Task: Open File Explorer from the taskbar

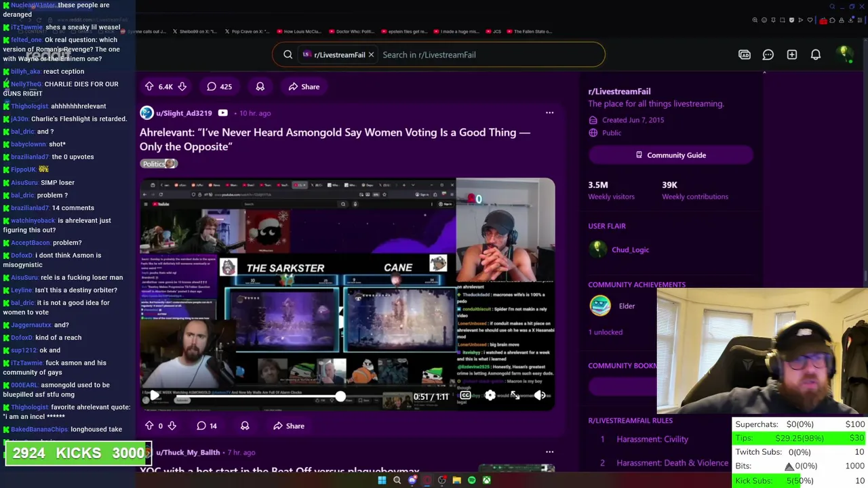Action: pos(456,480)
